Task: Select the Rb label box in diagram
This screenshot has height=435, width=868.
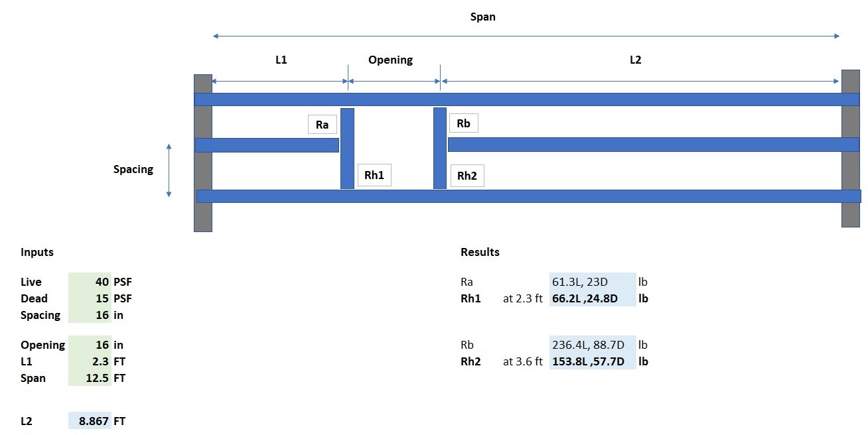Action: tap(464, 123)
